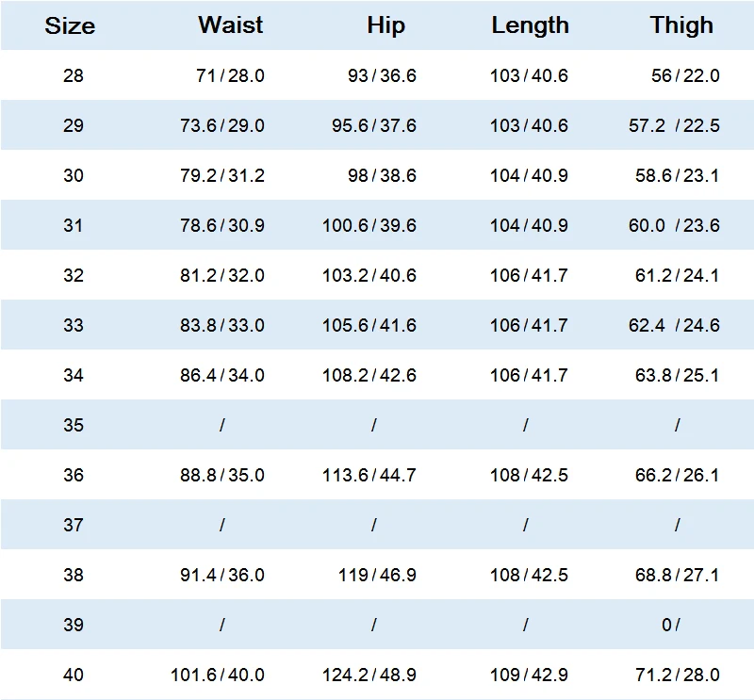Click the waist value 91.4 / 36.0
Image resolution: width=754 pixels, height=700 pixels.
tap(222, 575)
